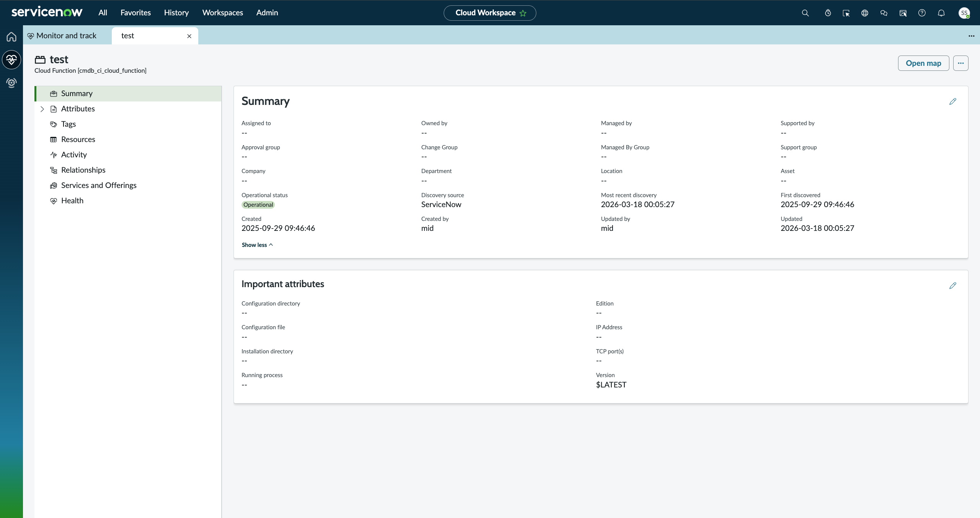Open the SS user avatar menu
Screen dimensions: 980x518
point(964,13)
